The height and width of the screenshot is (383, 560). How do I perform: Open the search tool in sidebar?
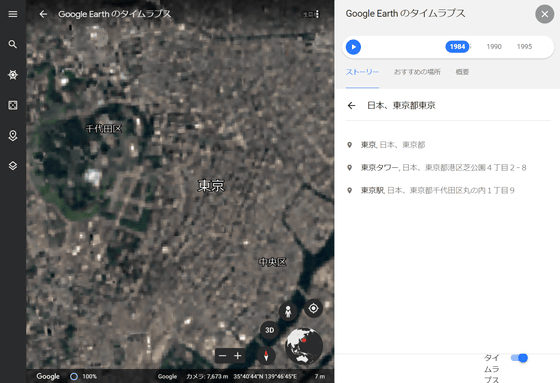[x=13, y=44]
